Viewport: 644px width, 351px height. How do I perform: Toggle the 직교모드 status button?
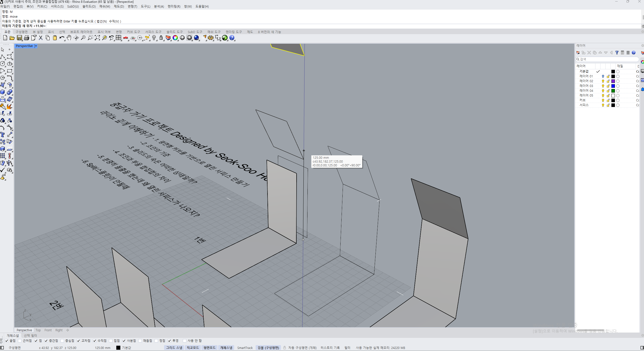pos(193,348)
